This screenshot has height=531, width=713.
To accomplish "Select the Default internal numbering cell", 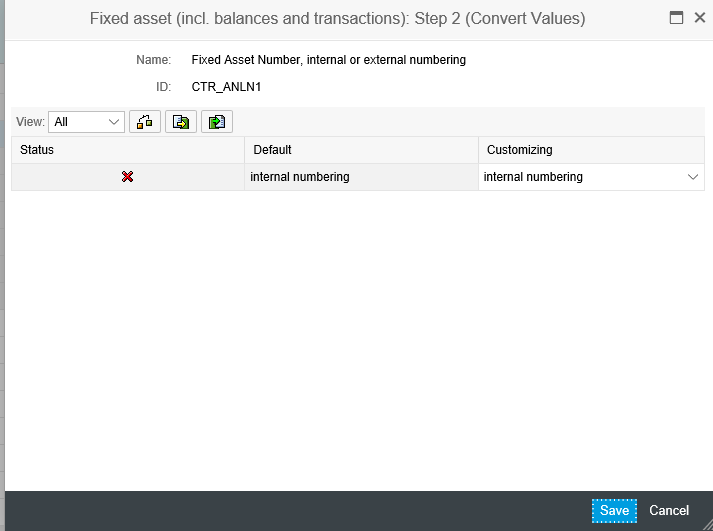I will click(360, 177).
